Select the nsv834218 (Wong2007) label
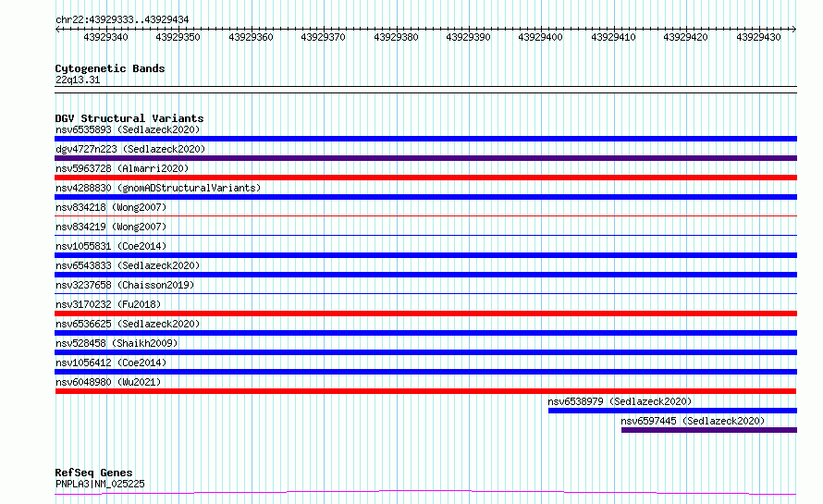Image resolution: width=823 pixels, height=504 pixels. click(111, 207)
